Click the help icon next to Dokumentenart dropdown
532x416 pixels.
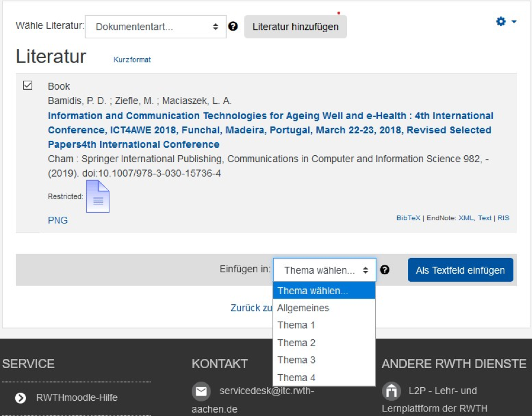point(234,26)
